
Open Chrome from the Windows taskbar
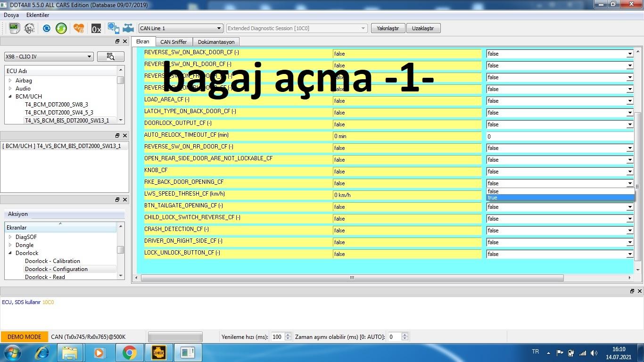coord(129,353)
